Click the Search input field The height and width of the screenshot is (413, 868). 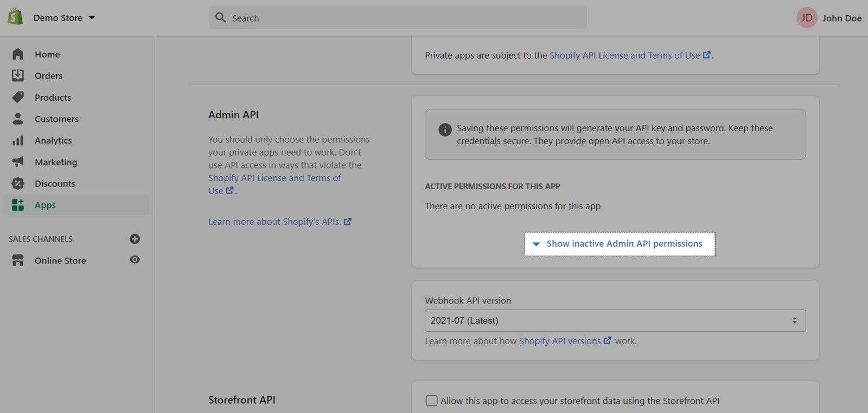[398, 18]
